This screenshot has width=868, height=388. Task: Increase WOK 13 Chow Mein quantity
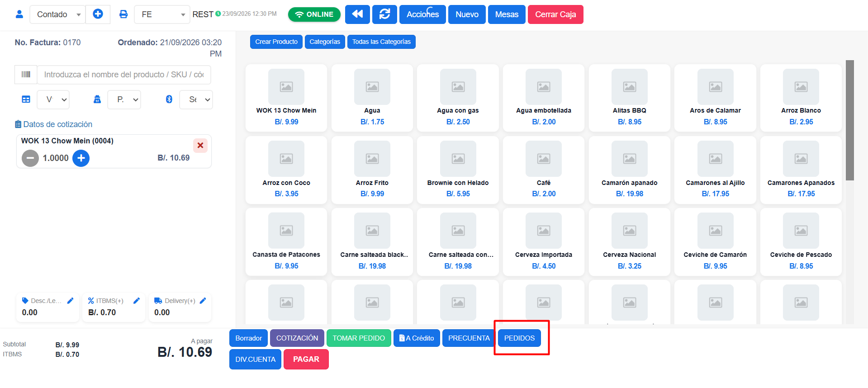point(81,158)
